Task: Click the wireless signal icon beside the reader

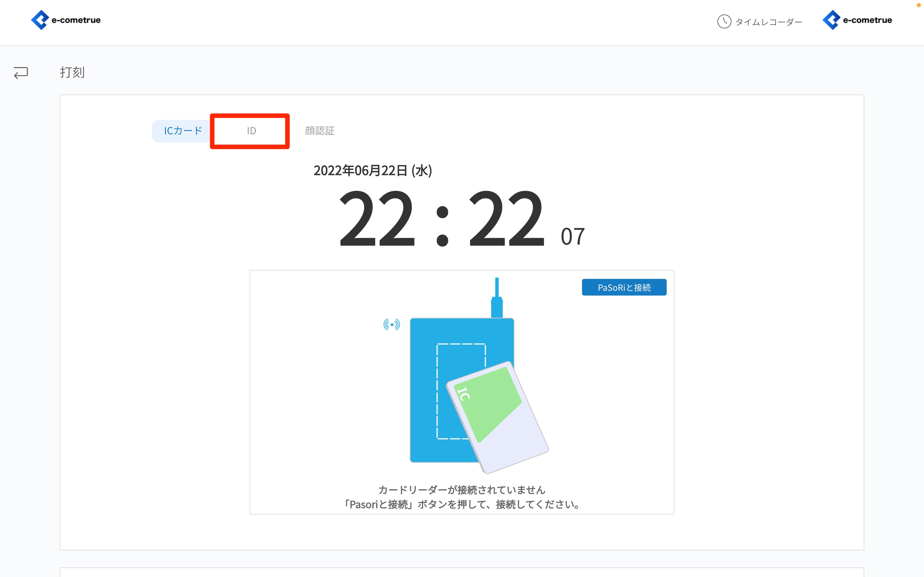Action: [x=391, y=324]
